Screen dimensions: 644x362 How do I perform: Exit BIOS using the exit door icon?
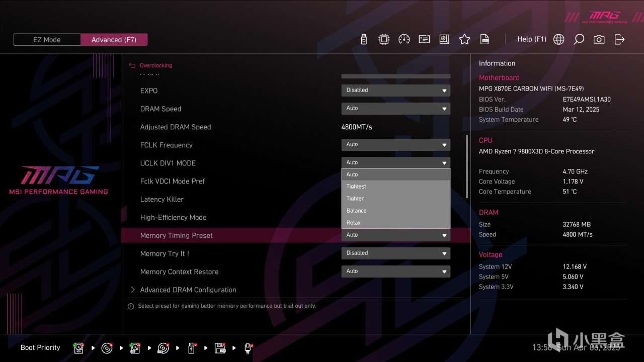(619, 39)
